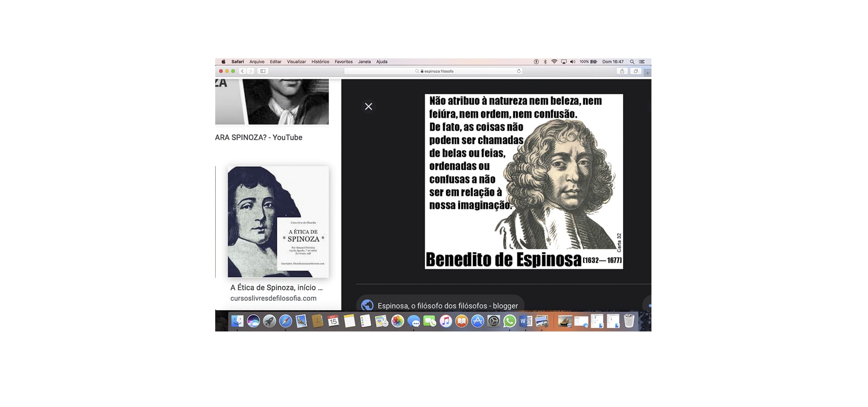Image resolution: width=868 pixels, height=407 pixels.
Task: Go back with Safari's back arrow
Action: (242, 71)
